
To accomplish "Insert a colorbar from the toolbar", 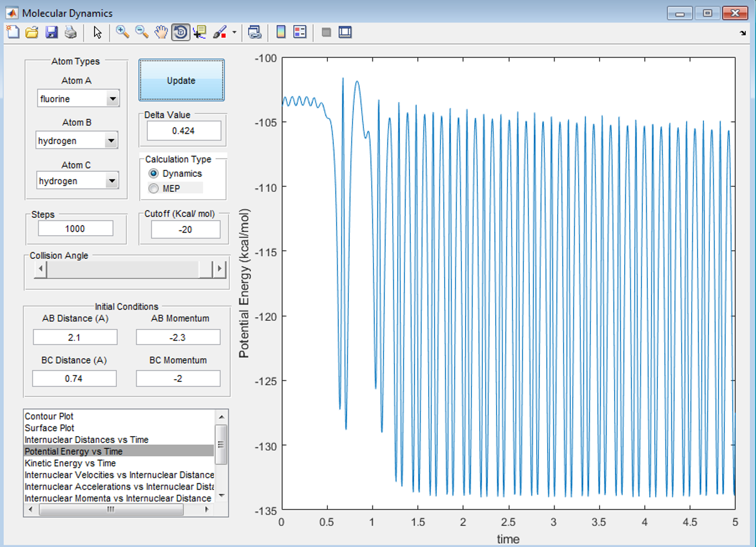I will coord(281,32).
